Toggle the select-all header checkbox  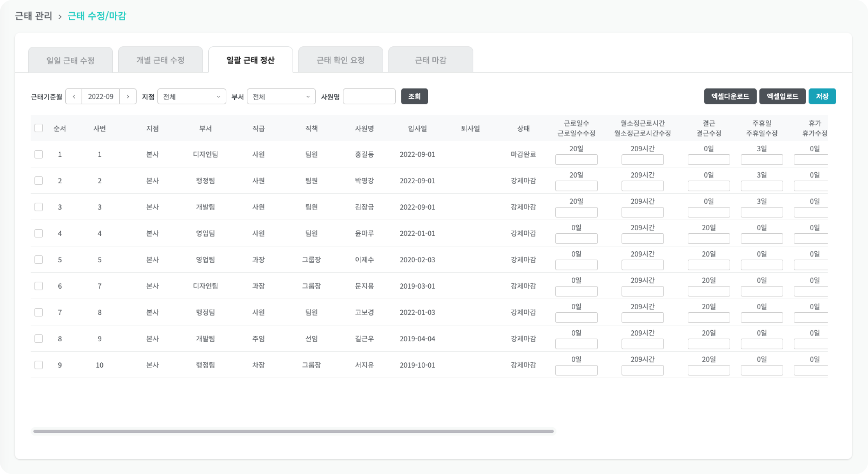(39, 128)
